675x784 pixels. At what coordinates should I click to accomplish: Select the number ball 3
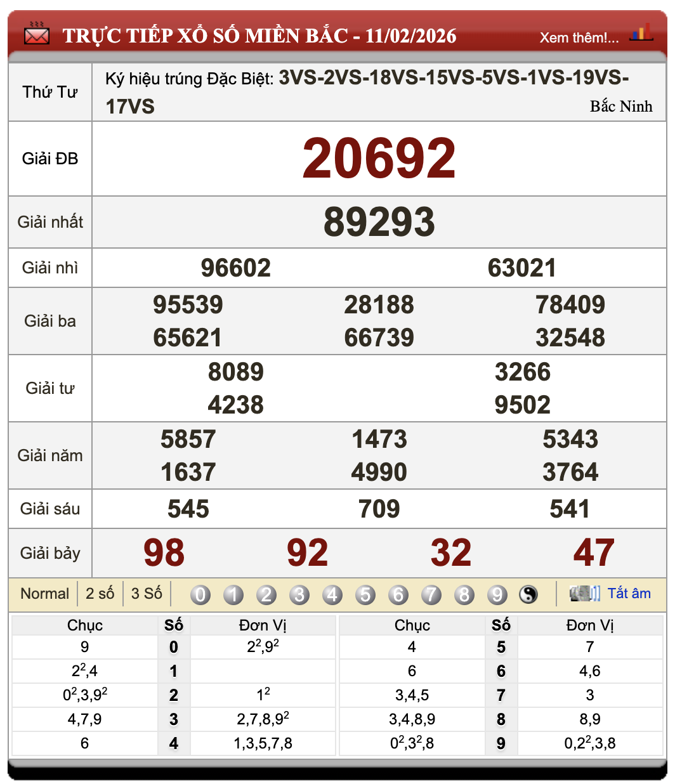tap(299, 595)
